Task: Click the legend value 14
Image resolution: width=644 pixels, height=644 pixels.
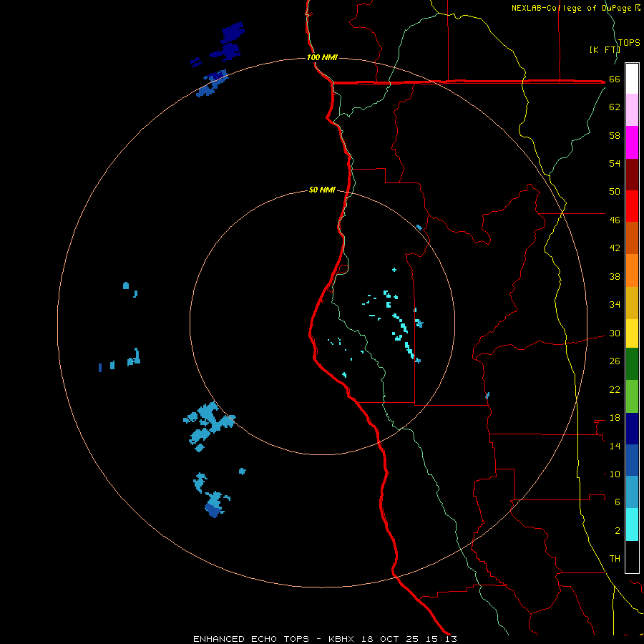Action: [x=615, y=446]
